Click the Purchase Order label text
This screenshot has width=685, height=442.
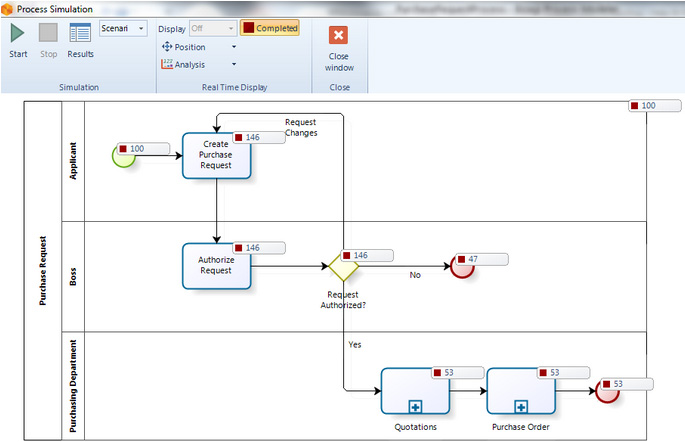pyautogui.click(x=521, y=427)
